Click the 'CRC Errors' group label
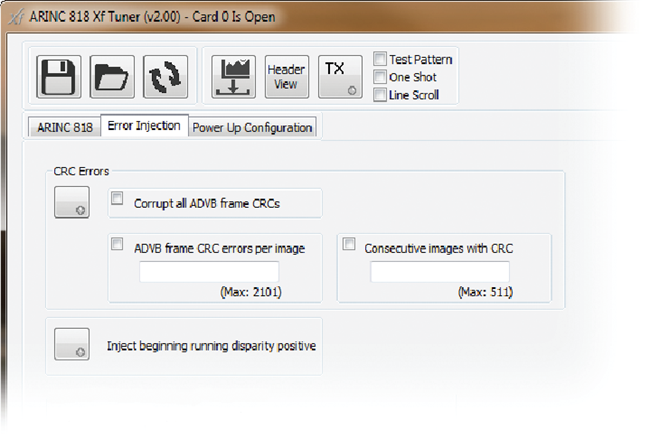 pyautogui.click(x=81, y=171)
